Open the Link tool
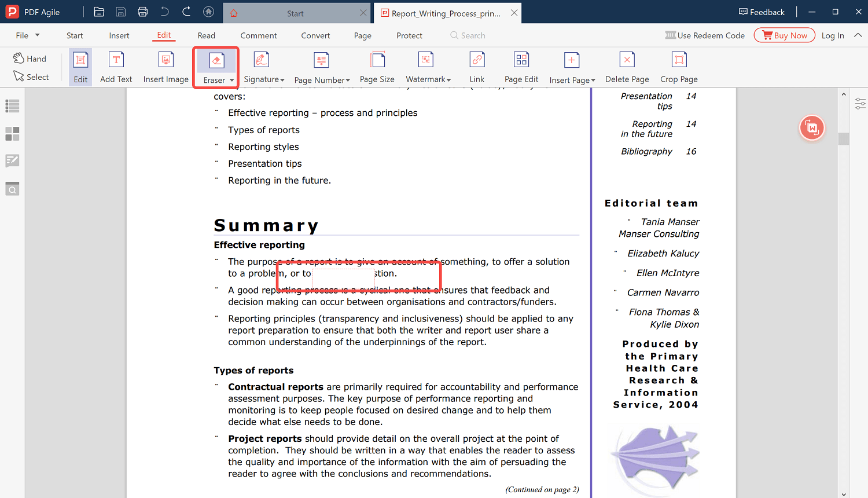The height and width of the screenshot is (498, 868). [x=477, y=67]
